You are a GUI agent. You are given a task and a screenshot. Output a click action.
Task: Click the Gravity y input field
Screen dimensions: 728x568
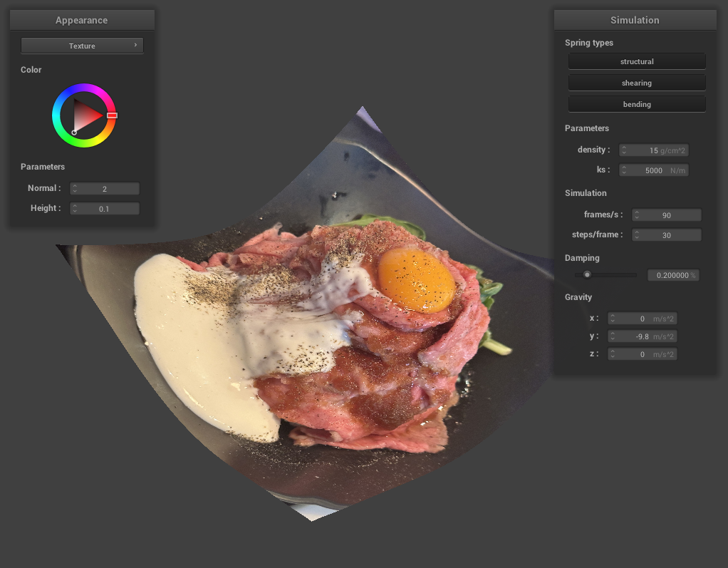(x=643, y=336)
